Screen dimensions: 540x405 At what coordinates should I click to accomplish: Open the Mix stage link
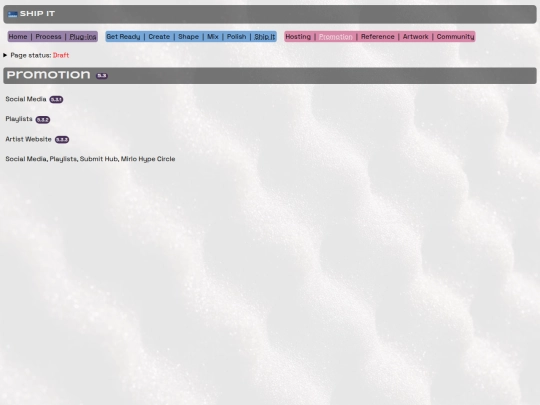[213, 37]
